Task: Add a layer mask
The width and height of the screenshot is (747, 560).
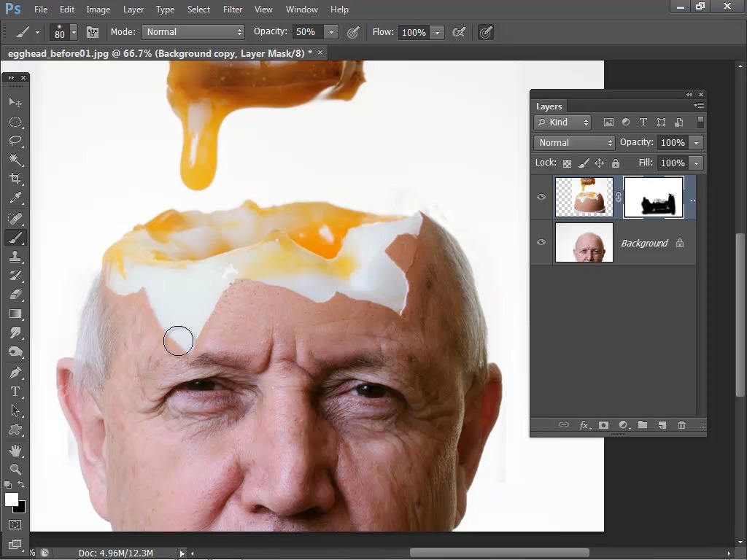Action: coord(603,425)
